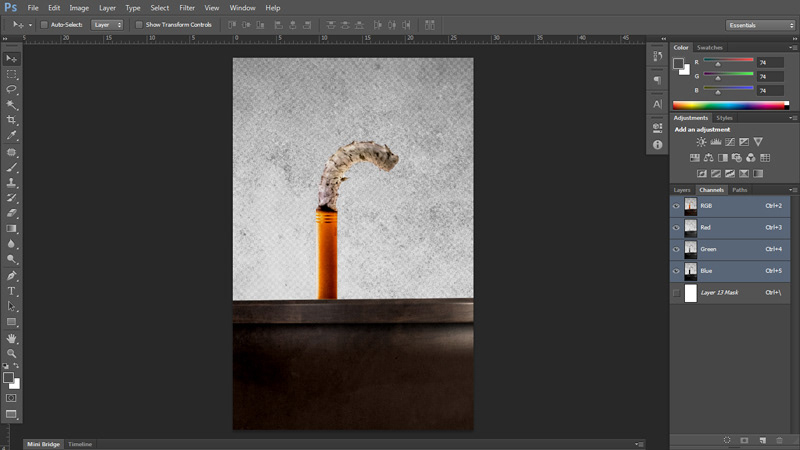800x450 pixels.
Task: Add a Brightness/Contrast adjustment
Action: [x=701, y=142]
